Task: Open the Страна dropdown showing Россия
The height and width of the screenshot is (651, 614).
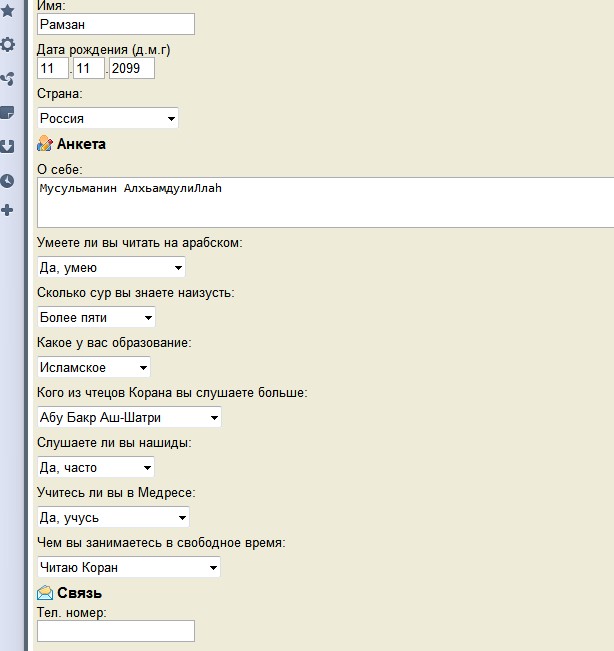Action: click(108, 118)
